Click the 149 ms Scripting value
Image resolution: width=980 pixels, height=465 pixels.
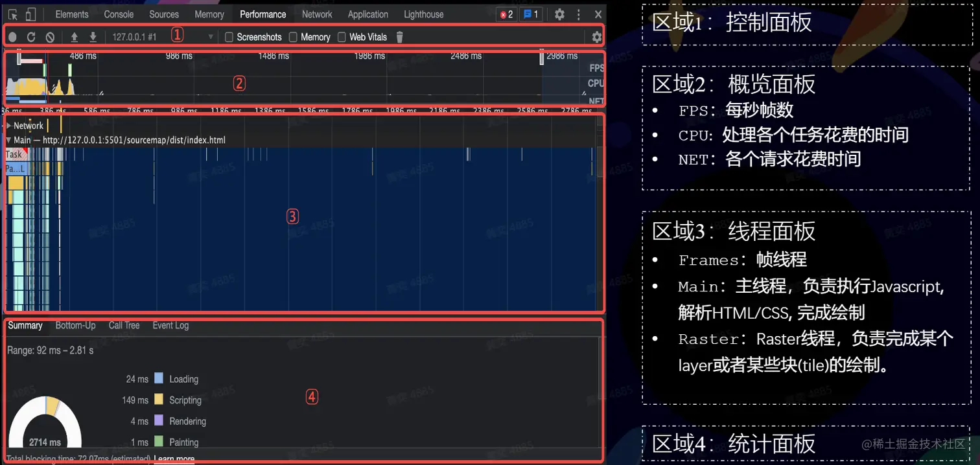coord(135,400)
